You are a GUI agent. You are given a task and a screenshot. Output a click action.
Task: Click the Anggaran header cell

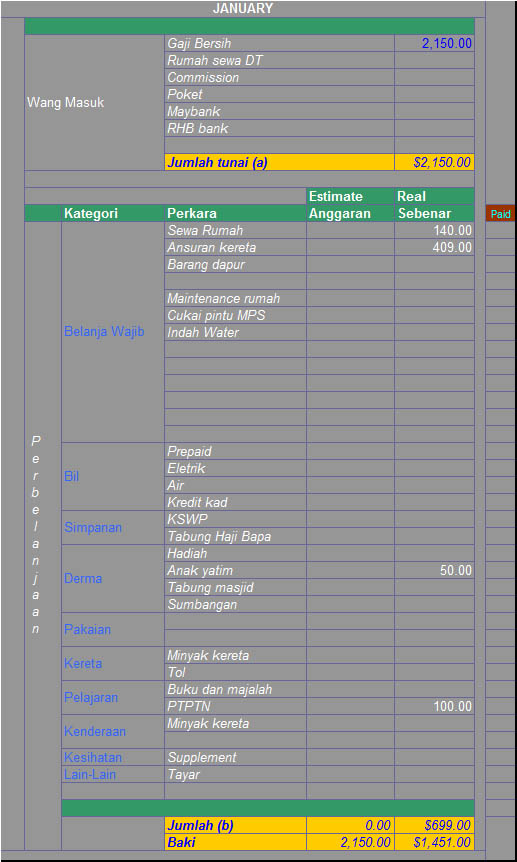point(350,213)
